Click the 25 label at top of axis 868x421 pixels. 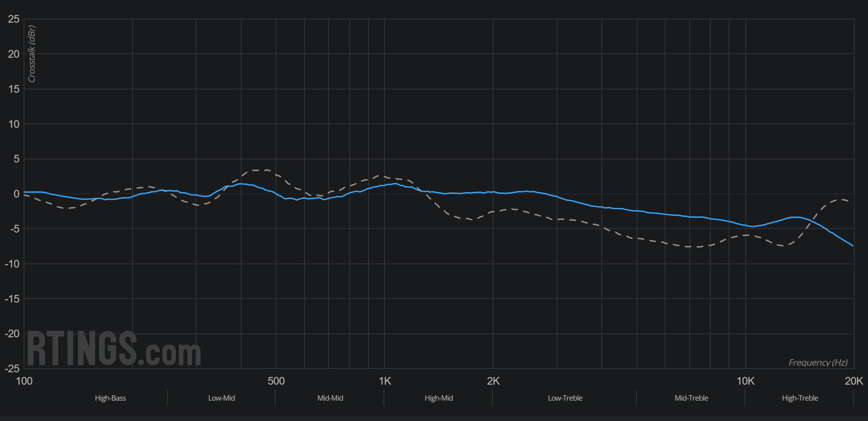click(x=14, y=19)
